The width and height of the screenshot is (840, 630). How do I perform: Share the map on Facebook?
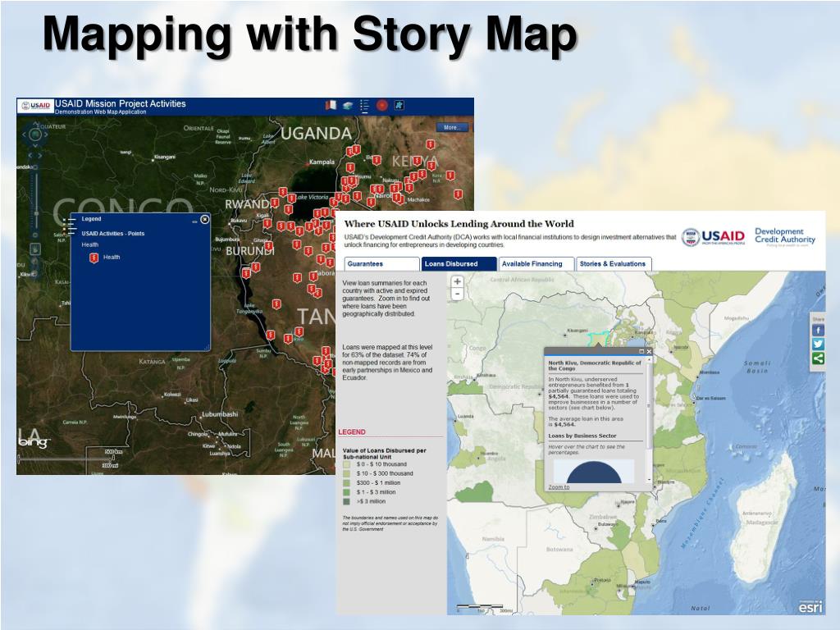click(818, 330)
